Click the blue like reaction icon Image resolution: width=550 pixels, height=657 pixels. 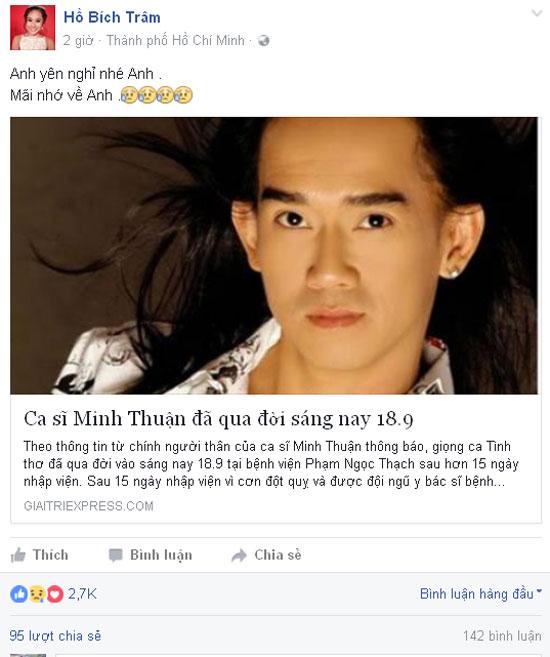click(19, 594)
